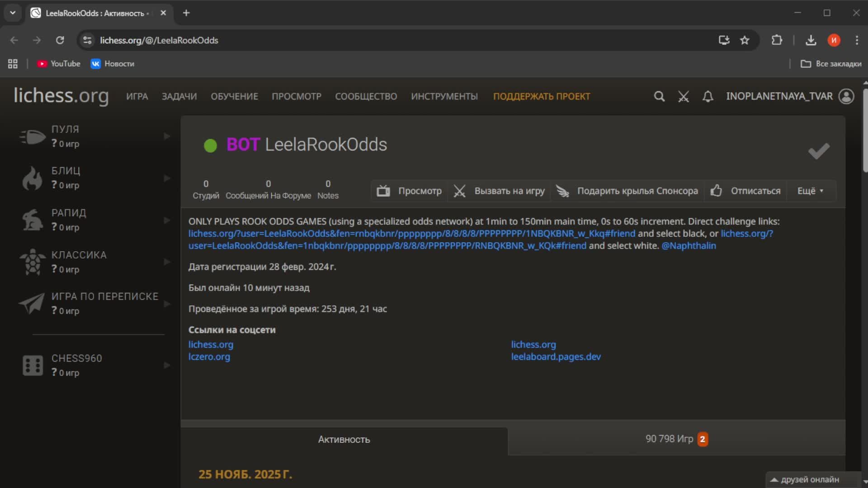Click Подарить крылья Спонсора wings button
The width and height of the screenshot is (868, 488).
tap(627, 191)
